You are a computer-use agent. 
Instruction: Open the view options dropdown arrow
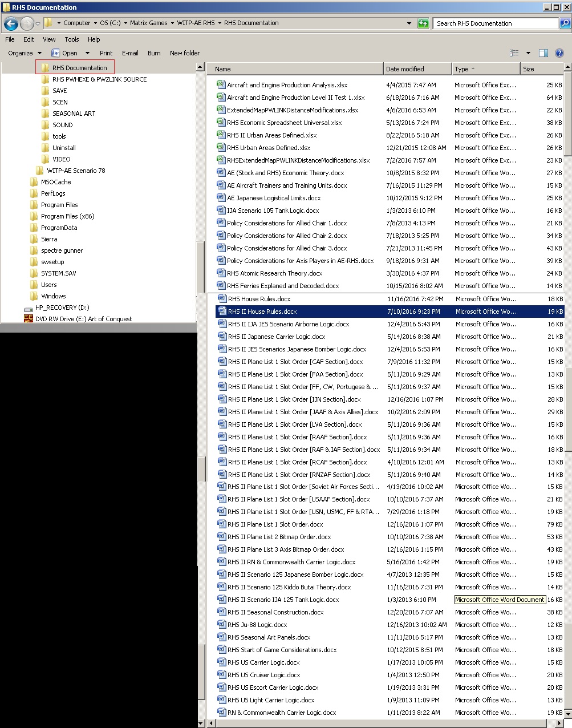[x=528, y=53]
